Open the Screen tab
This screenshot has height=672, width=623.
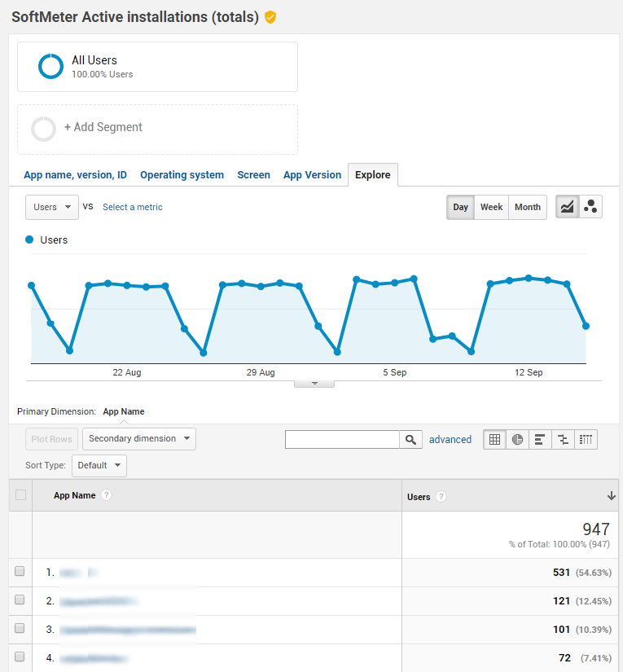[253, 175]
